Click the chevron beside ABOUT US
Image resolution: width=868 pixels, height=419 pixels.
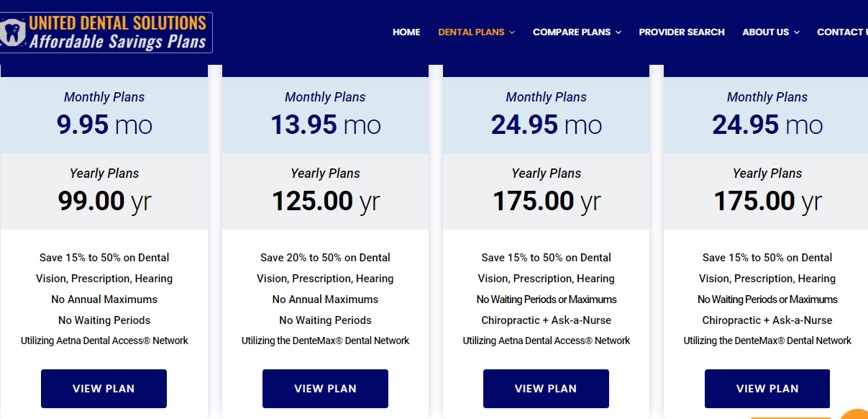point(797,32)
